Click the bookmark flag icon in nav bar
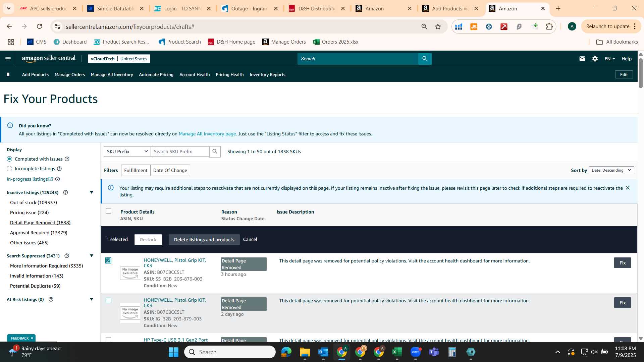Image resolution: width=644 pixels, height=362 pixels. (8, 74)
